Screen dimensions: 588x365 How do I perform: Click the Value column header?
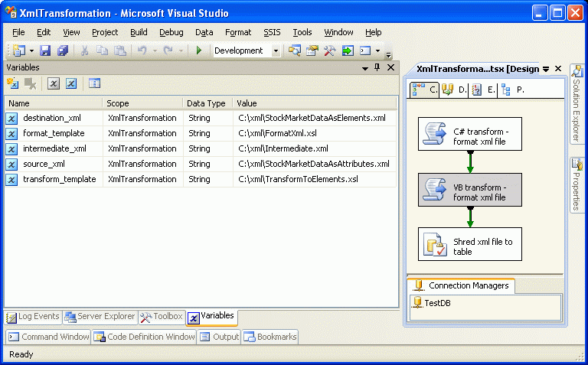(315, 103)
